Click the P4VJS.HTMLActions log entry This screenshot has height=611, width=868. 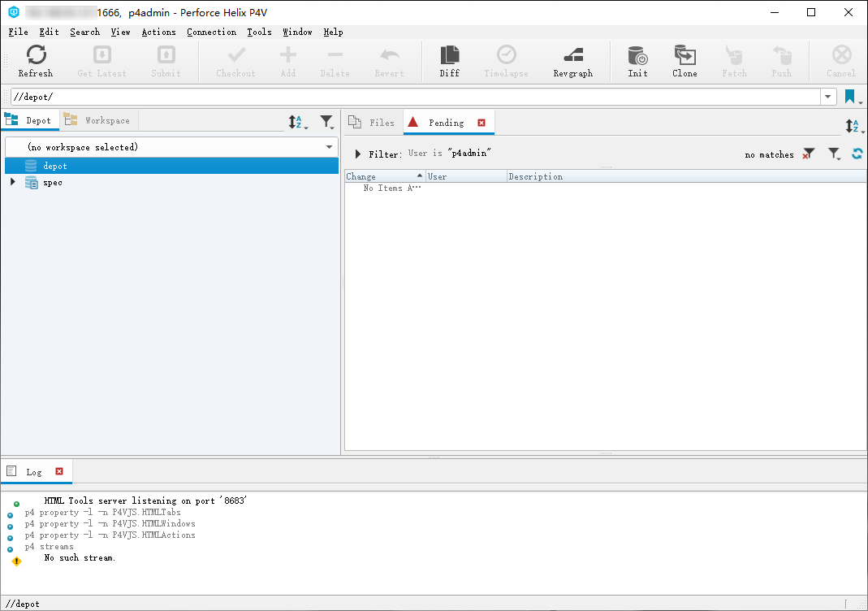click(x=110, y=535)
